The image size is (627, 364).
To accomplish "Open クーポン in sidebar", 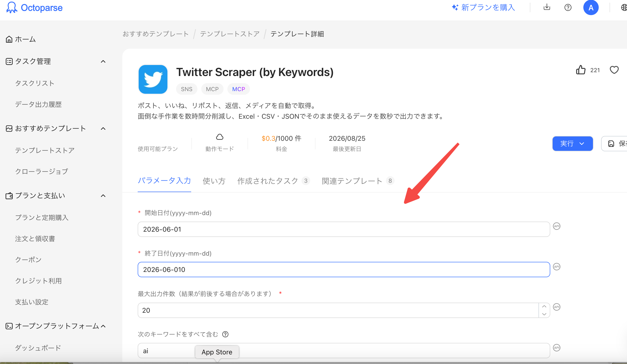I will [28, 260].
